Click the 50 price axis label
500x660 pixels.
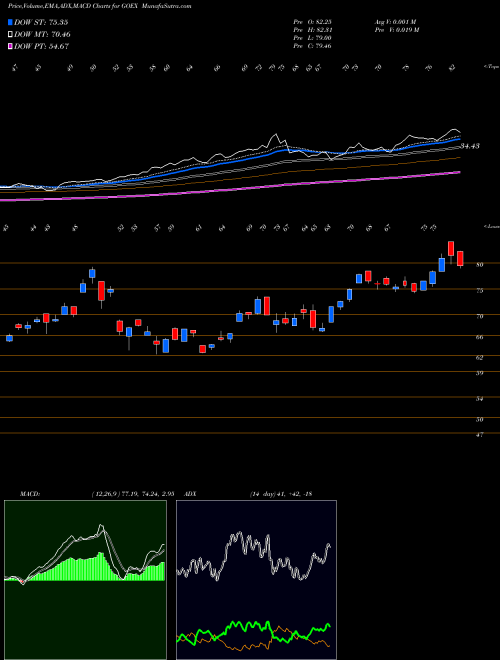click(x=480, y=420)
